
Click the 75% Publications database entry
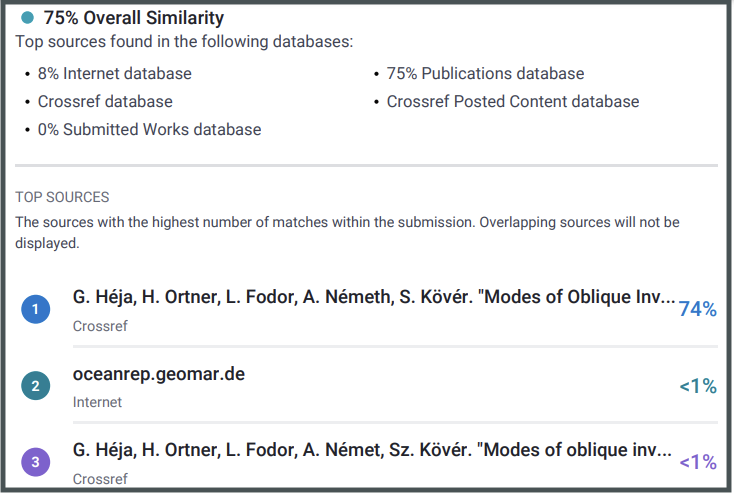[x=485, y=73]
